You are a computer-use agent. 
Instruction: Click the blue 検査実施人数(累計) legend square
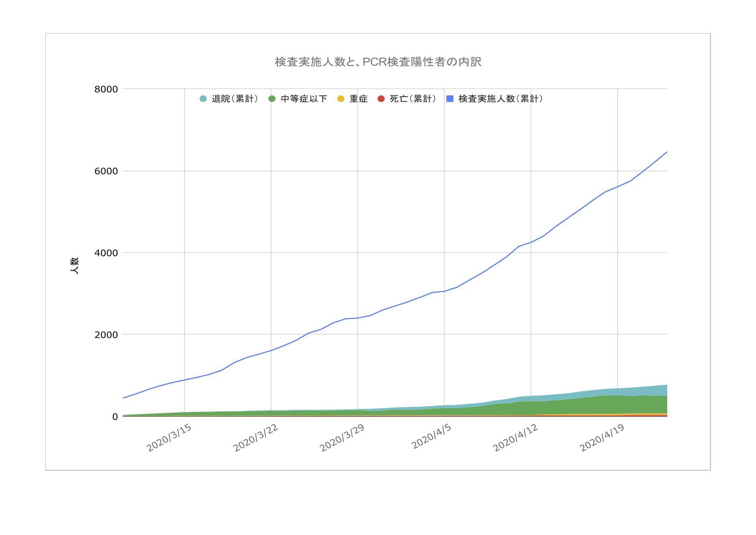click(x=450, y=99)
